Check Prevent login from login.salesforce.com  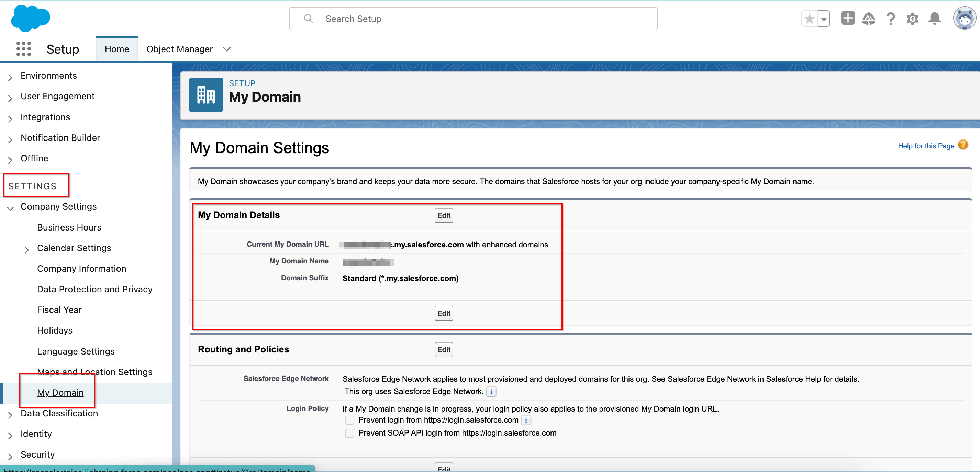click(x=349, y=420)
